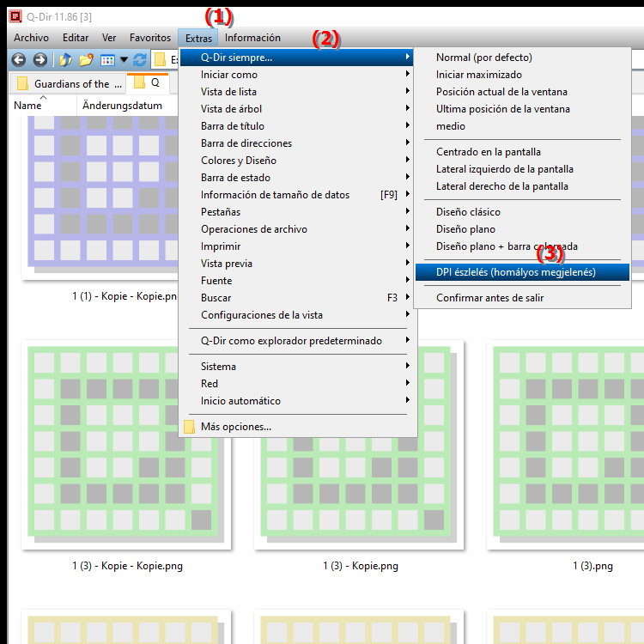Enable Iniciar maximizado option
The width and height of the screenshot is (644, 644).
[478, 75]
